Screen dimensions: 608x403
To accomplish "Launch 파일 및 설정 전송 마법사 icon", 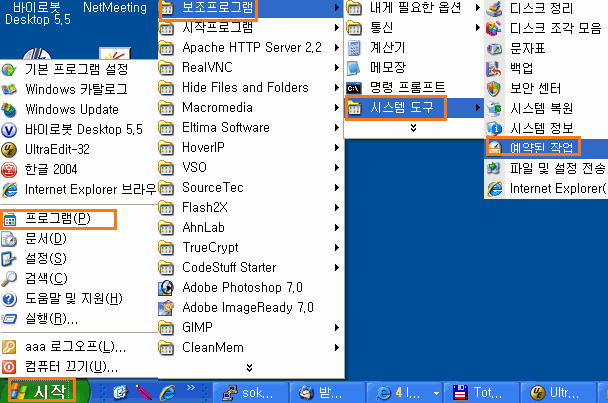I will 494,168.
